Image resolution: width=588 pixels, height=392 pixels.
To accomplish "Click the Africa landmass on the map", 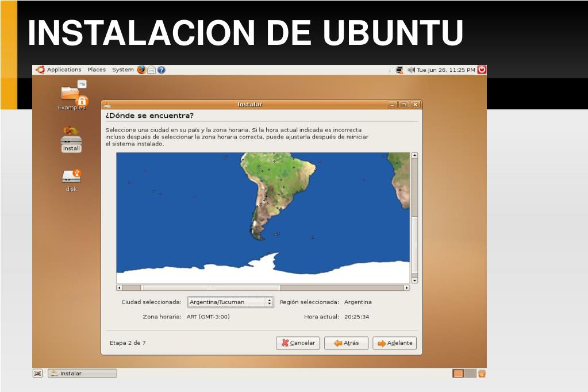I will pyautogui.click(x=399, y=179).
